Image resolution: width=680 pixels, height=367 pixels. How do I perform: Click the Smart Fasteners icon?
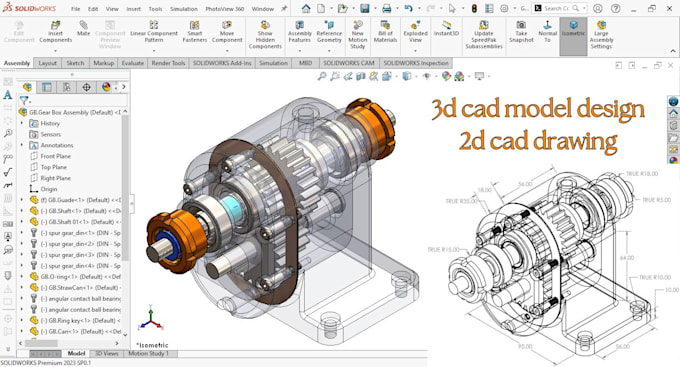[194, 32]
